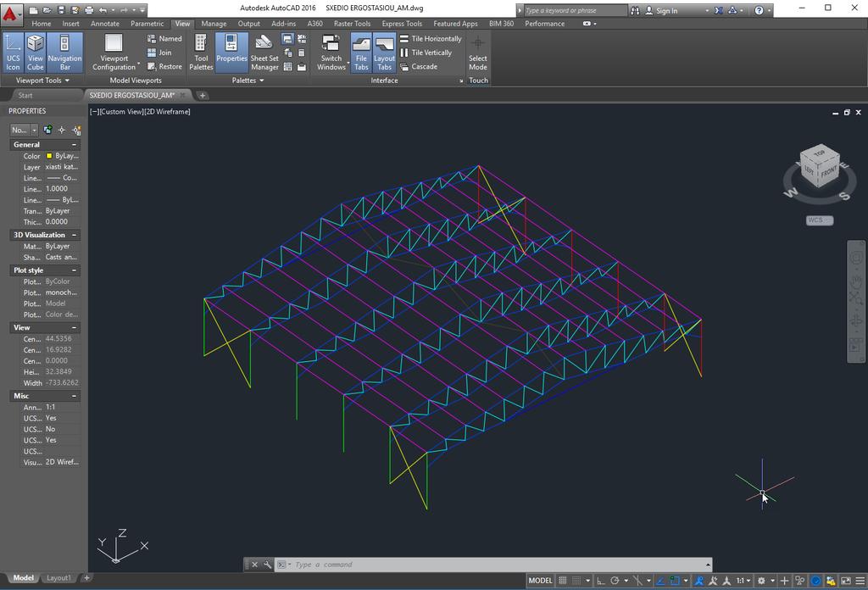Viewport: 868px width, 590px height.
Task: Switch to the Layout1 tab
Action: pyautogui.click(x=58, y=578)
